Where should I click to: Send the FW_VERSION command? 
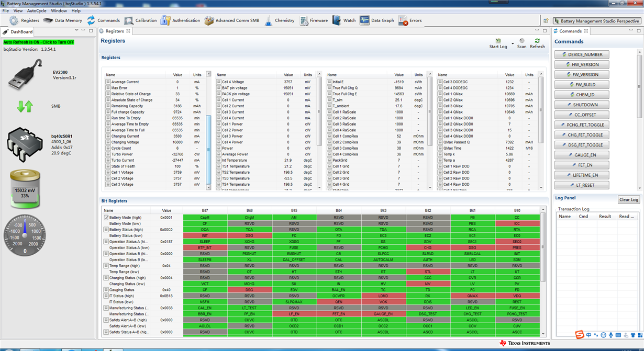click(x=582, y=74)
